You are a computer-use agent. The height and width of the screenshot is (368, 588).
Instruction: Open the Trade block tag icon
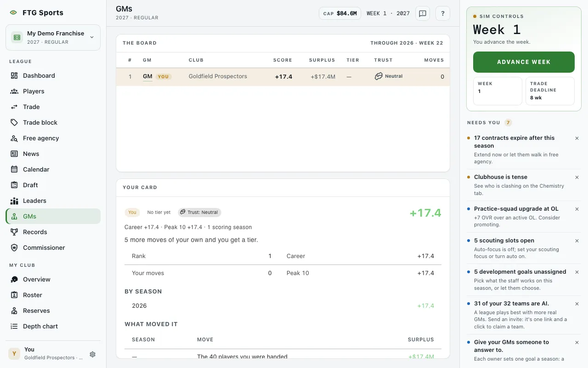(14, 122)
